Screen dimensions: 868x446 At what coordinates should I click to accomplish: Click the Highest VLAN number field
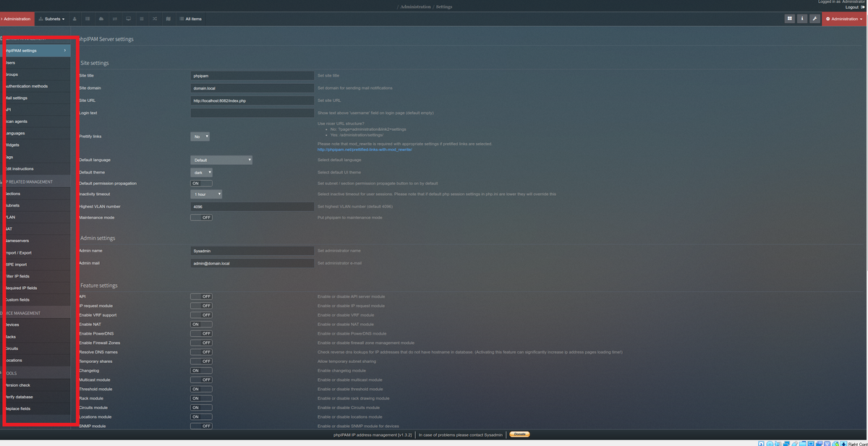coord(252,207)
